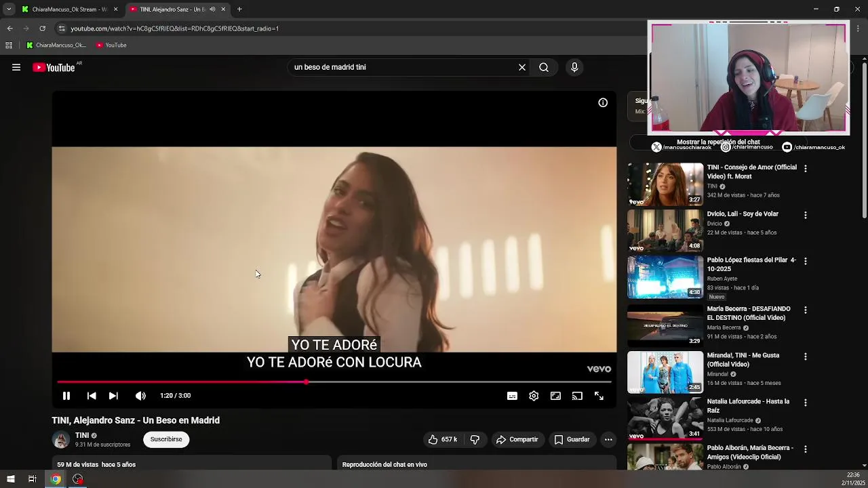Open Natalia Lafourcade Hasta la Raíz title
Screen dimensions: 868x488
[748, 406]
